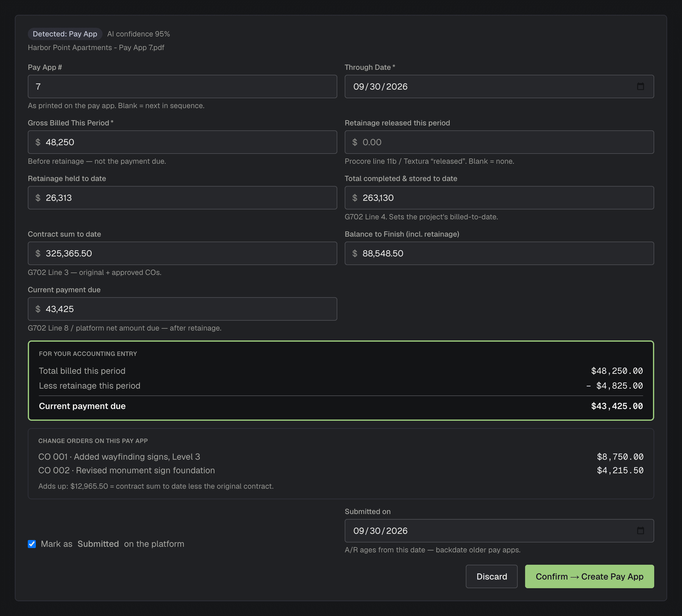Click the 'G702 Line 4' helper text
This screenshot has height=616, width=682.
pos(421,217)
